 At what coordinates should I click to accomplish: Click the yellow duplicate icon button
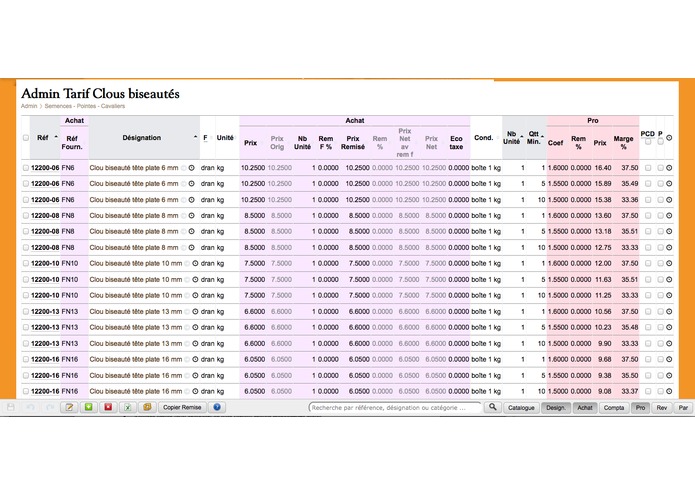[147, 407]
